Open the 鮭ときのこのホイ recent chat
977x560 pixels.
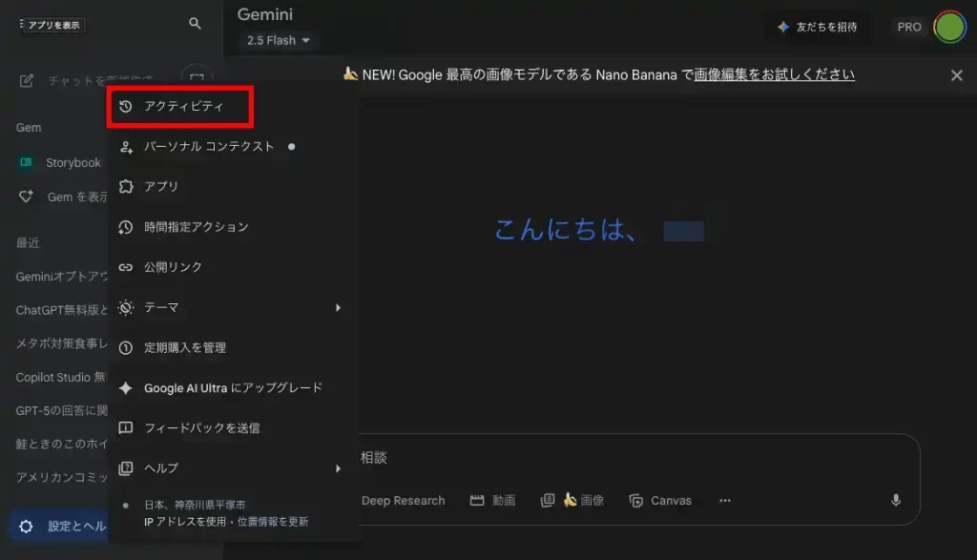click(x=57, y=444)
